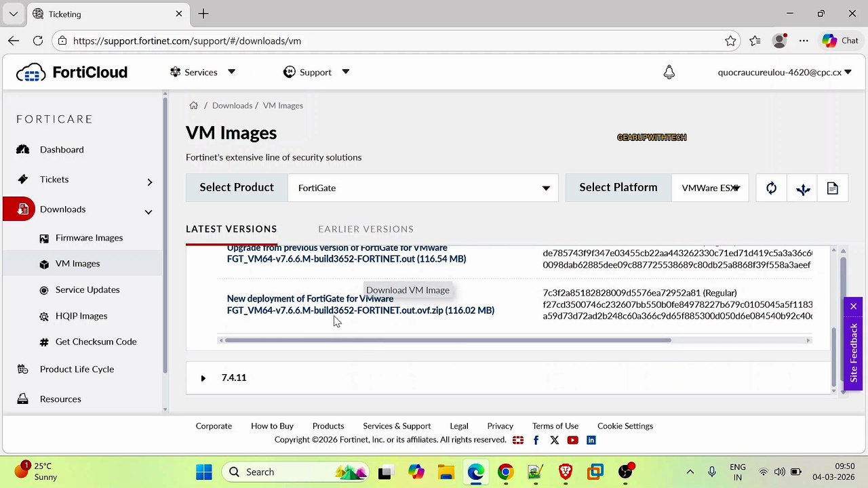Open Dashboard in the sidebar

click(62, 149)
